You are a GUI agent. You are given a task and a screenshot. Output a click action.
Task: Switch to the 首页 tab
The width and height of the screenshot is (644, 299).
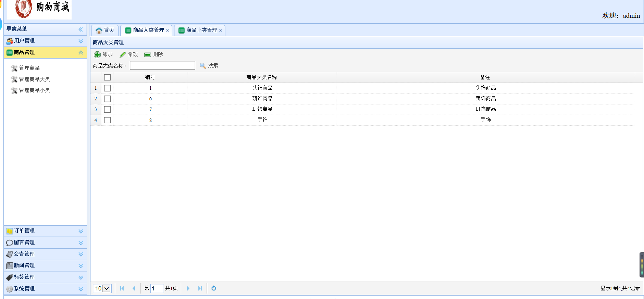105,30
